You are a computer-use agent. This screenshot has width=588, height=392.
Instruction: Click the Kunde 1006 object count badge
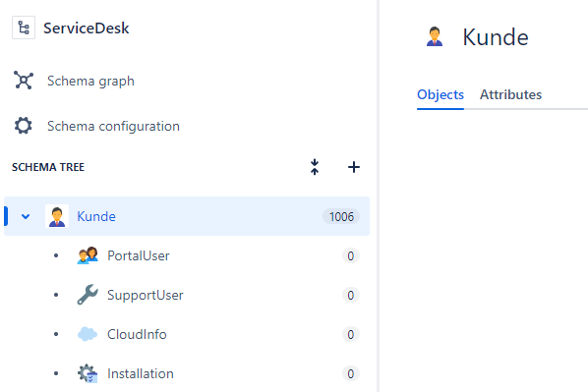click(341, 216)
